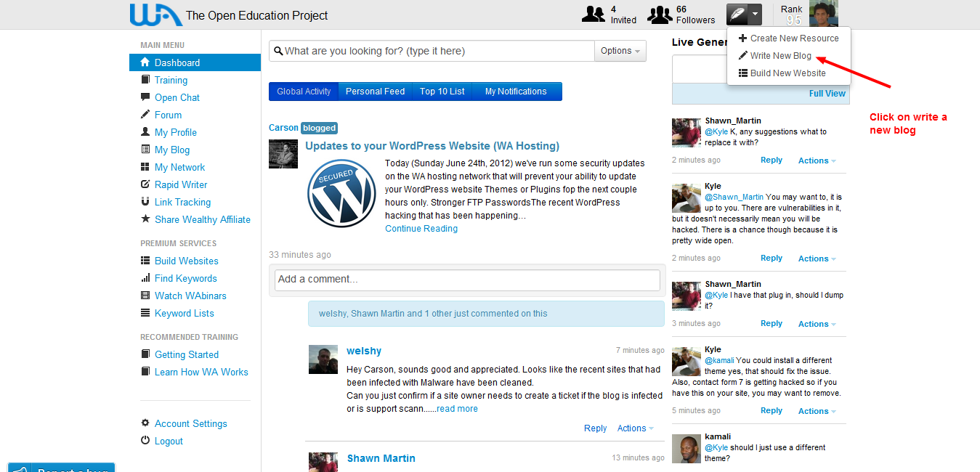Click the Rapid Writer edit icon
This screenshot has height=472, width=980.
[x=145, y=184]
